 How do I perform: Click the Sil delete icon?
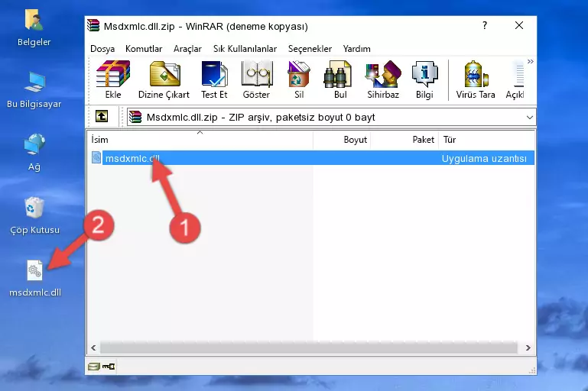coord(299,79)
